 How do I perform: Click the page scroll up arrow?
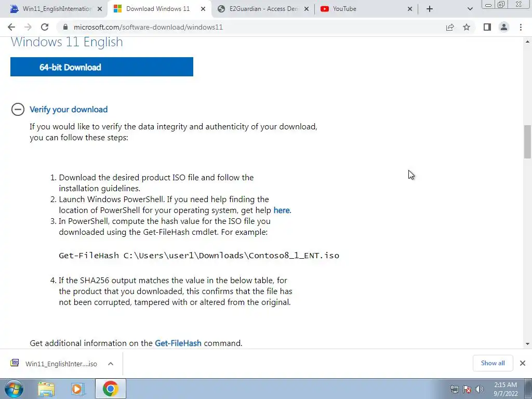[x=527, y=42]
